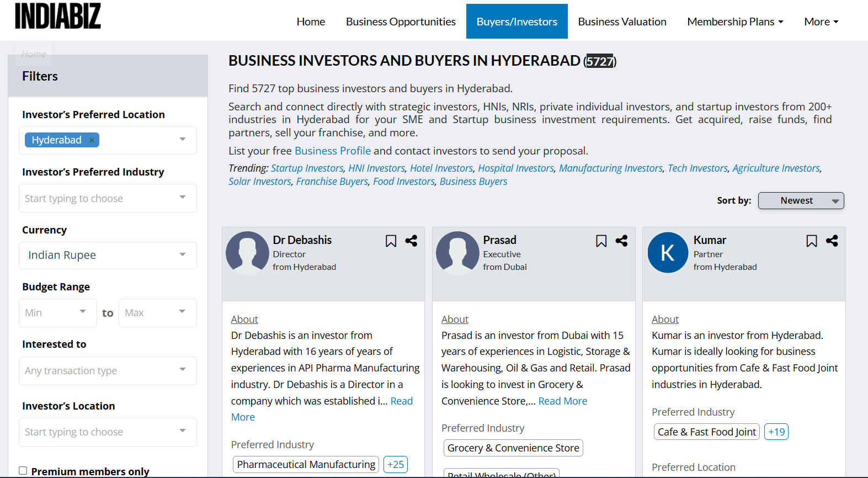The height and width of the screenshot is (478, 868).
Task: Show +25 more industries for Dr Debashis
Action: tap(396, 464)
